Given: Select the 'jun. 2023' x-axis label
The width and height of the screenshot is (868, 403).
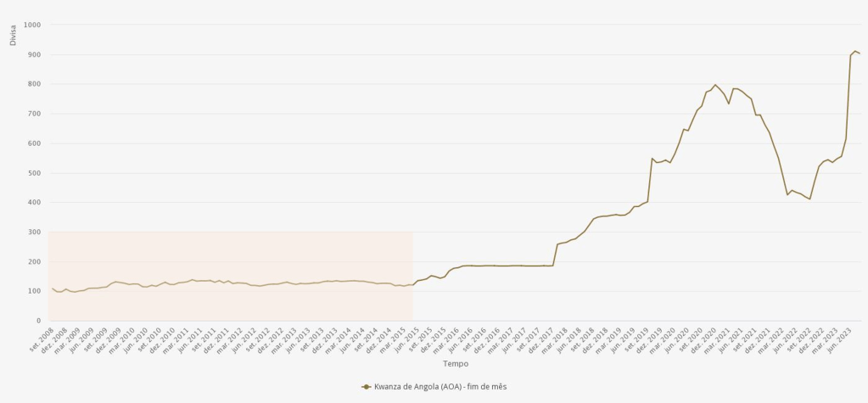Looking at the screenshot, I should 848,337.
